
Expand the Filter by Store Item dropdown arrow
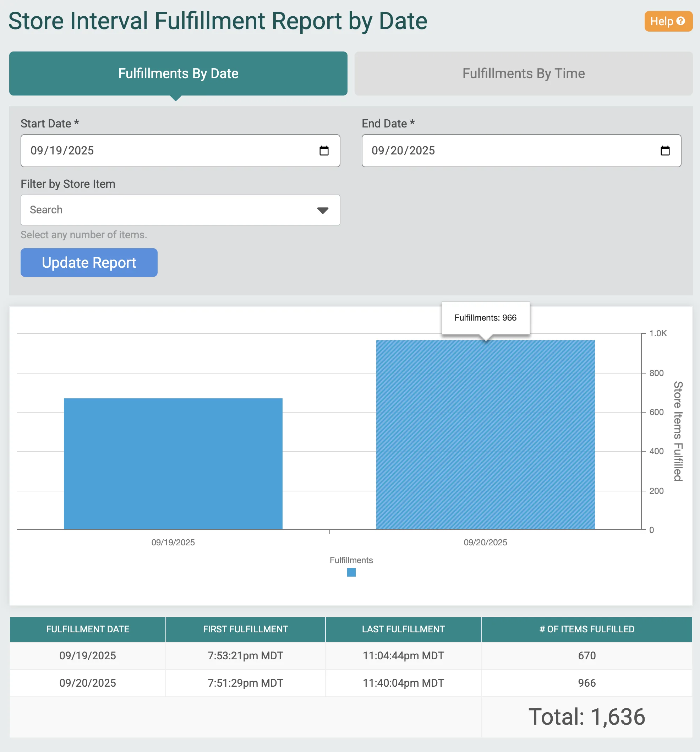click(322, 210)
